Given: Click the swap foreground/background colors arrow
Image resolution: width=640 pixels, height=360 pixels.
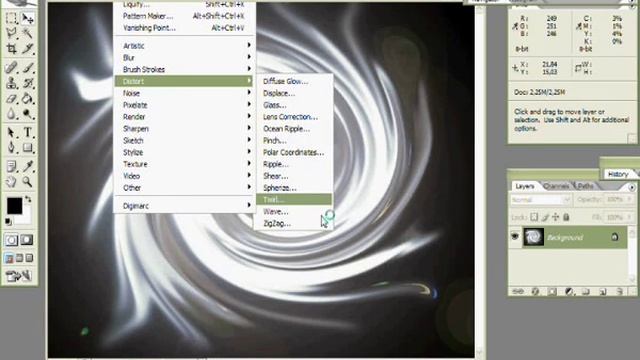Looking at the screenshot, I should (x=28, y=200).
